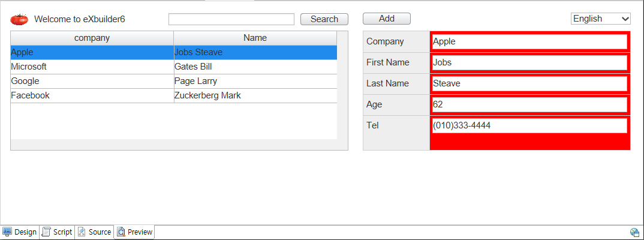Open the English language dropdown
The width and height of the screenshot is (644, 240).
[x=600, y=19]
